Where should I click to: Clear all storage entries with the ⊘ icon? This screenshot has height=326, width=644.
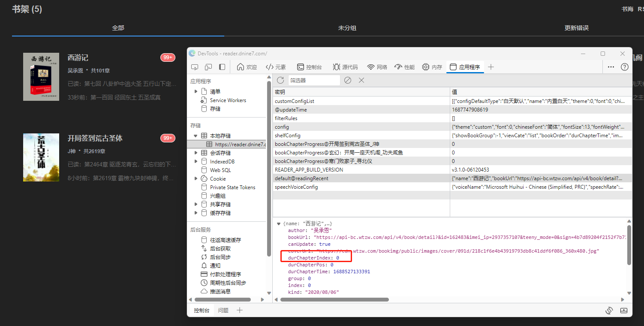pos(347,80)
